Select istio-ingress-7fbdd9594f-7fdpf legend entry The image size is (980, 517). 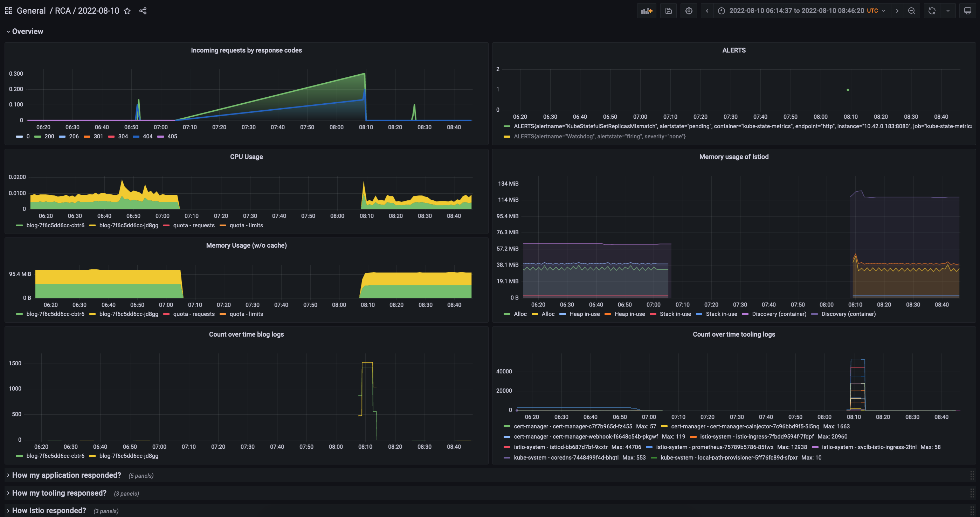click(x=756, y=437)
